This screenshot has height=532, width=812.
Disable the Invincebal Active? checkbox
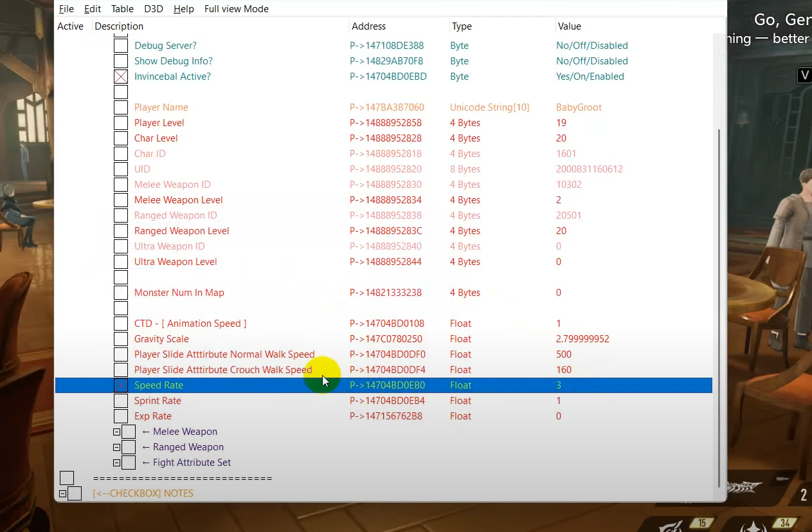point(121,77)
